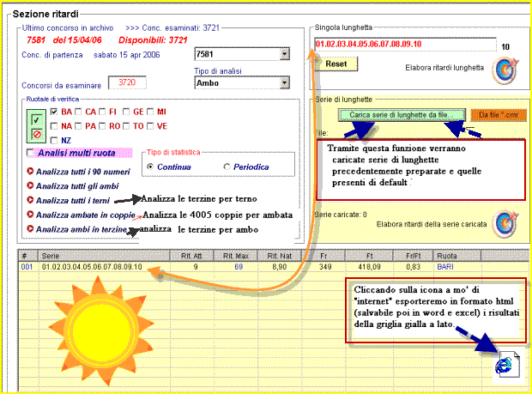Export grid results with the internet page icon
The image size is (532, 394).
pos(508,365)
